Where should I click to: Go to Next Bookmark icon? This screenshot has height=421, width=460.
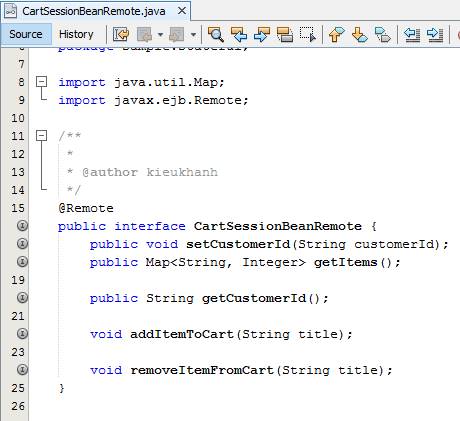pos(360,34)
